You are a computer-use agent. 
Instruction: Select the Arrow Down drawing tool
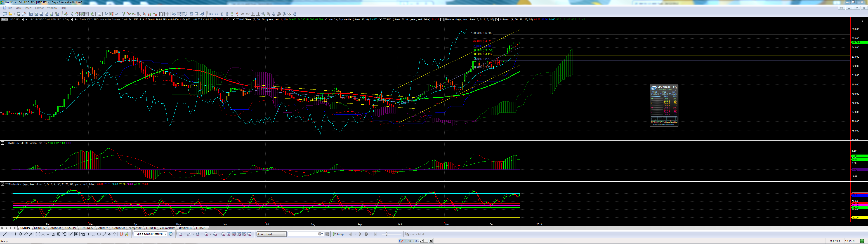pyautogui.click(x=109, y=234)
